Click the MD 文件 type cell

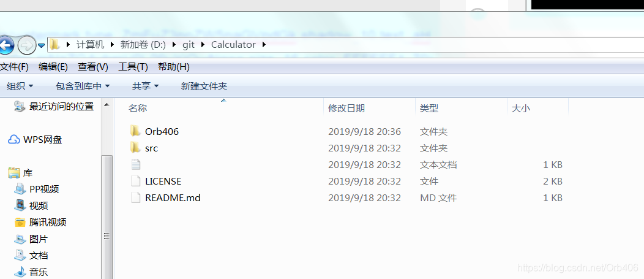point(438,197)
